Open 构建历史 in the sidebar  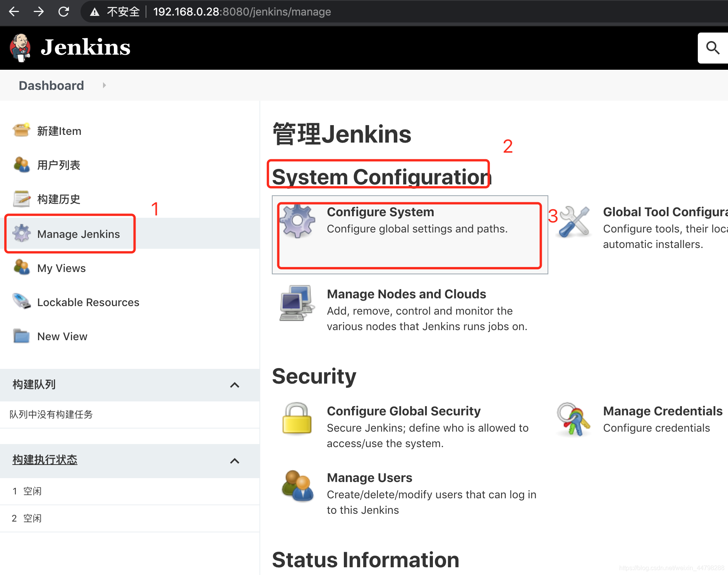(59, 199)
